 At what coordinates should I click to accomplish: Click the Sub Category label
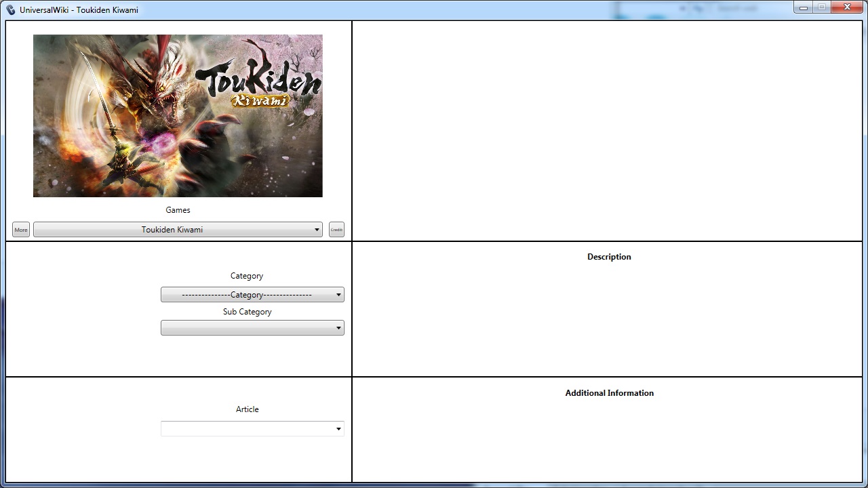click(247, 312)
